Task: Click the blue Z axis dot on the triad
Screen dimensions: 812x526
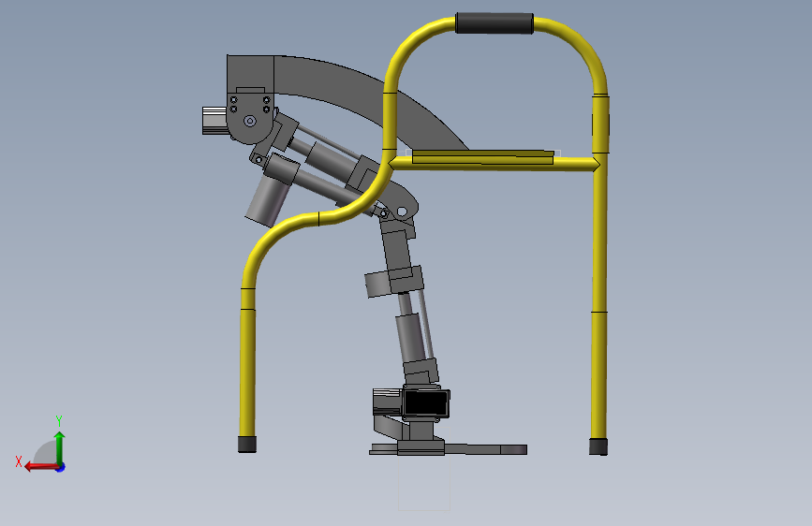Action: point(61,467)
